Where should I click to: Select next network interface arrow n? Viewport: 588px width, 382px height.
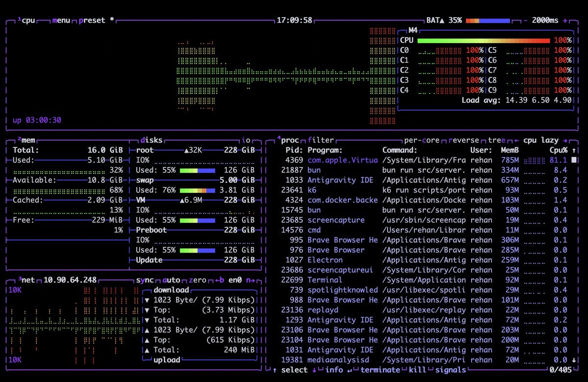tap(251, 280)
